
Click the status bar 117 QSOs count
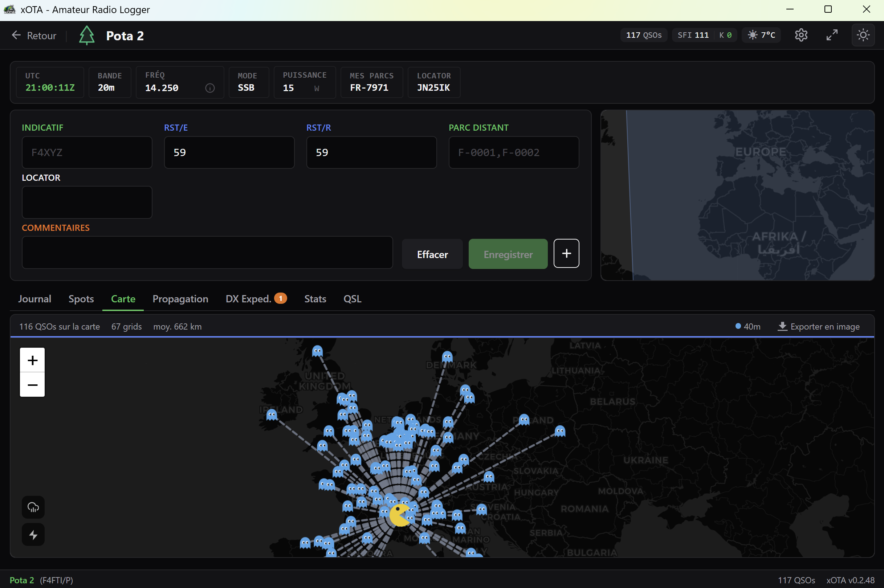pos(796,580)
